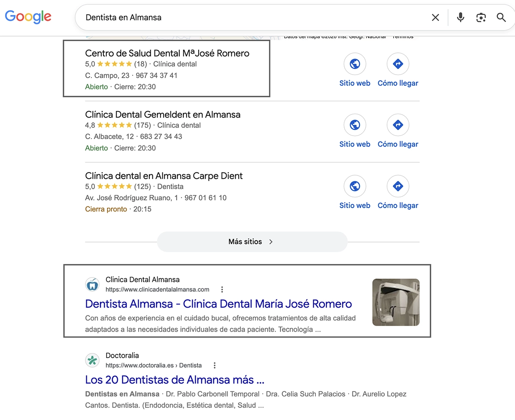Open Dentista Almansa - Clínica Dental María José Romero result
This screenshot has height=420, width=515.
click(x=218, y=304)
